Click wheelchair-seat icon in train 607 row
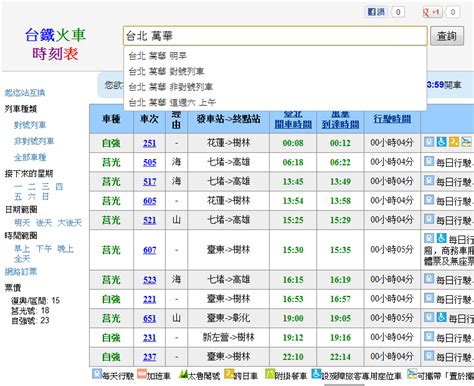The width and height of the screenshot is (474, 386). coord(441,238)
